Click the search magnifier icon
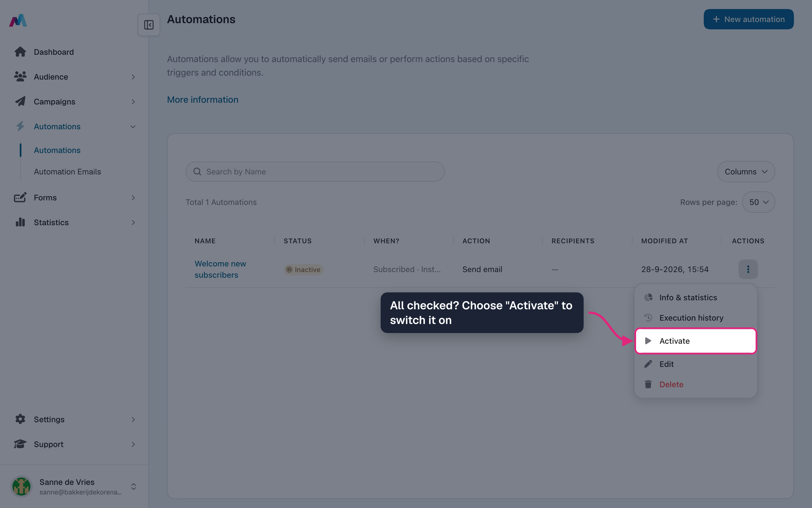This screenshot has height=508, width=812. point(197,172)
